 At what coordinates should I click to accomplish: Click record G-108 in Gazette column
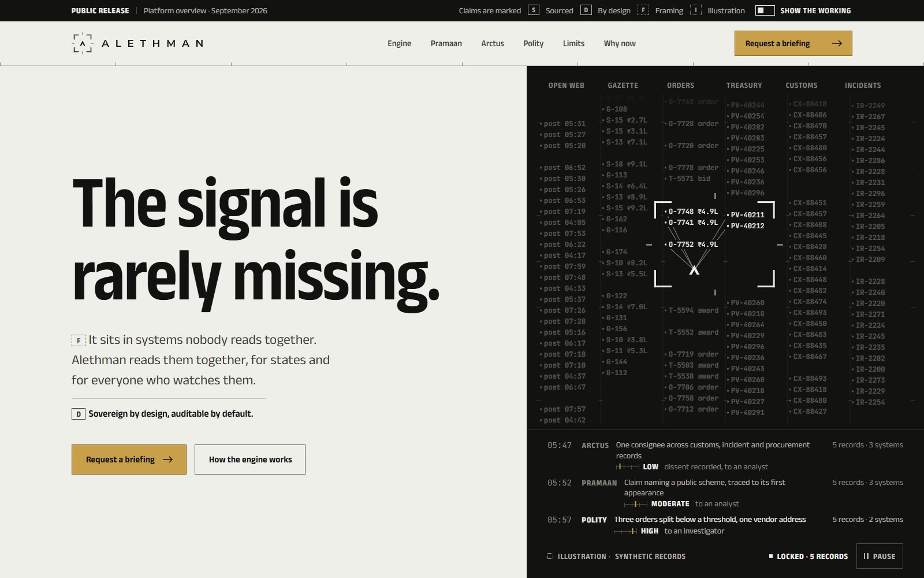(616, 109)
